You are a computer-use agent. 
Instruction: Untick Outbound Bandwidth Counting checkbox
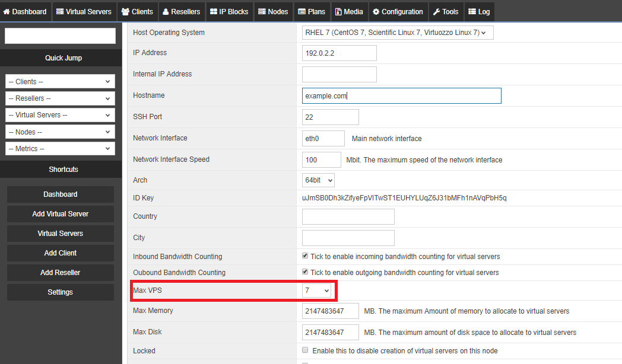coord(305,272)
